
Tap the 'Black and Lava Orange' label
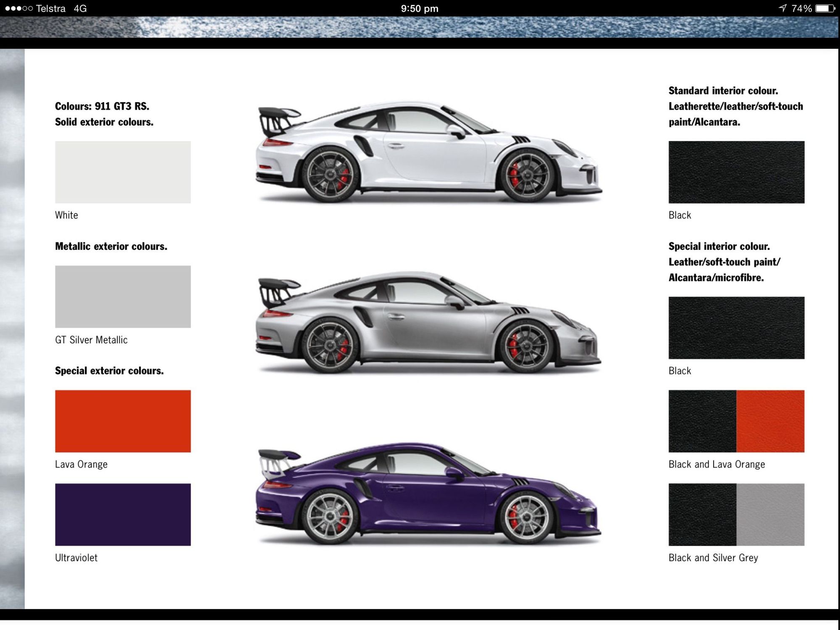click(717, 464)
